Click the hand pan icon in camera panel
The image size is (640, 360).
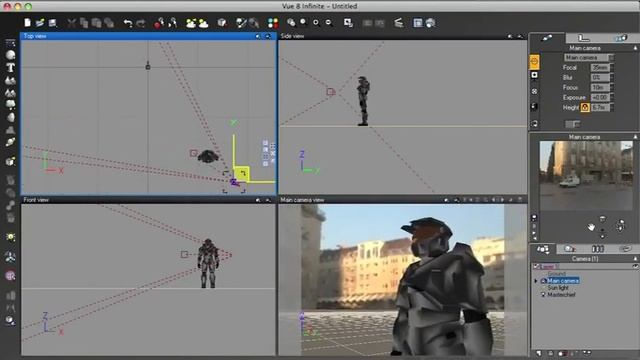point(591,227)
